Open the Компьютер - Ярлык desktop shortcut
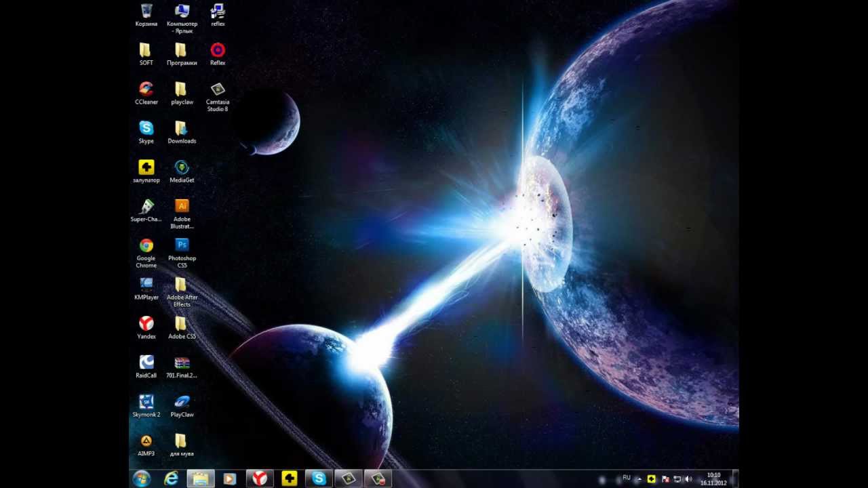The image size is (868, 488). click(182, 18)
